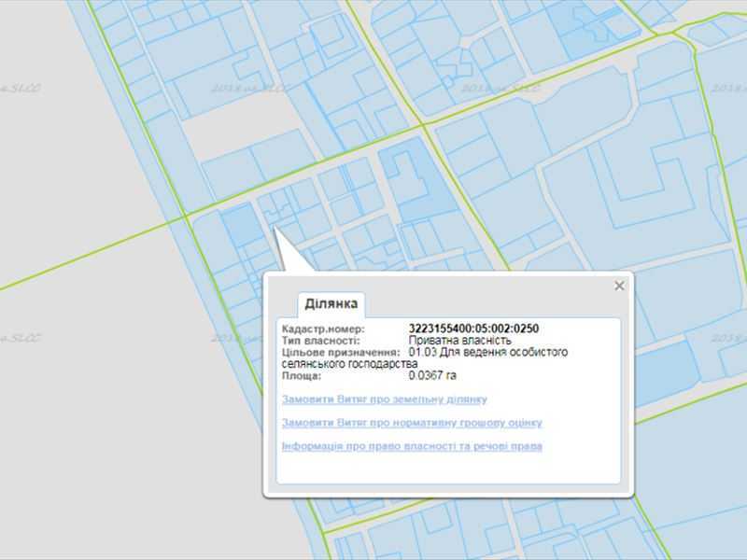Close the parcel information popup

(x=618, y=286)
